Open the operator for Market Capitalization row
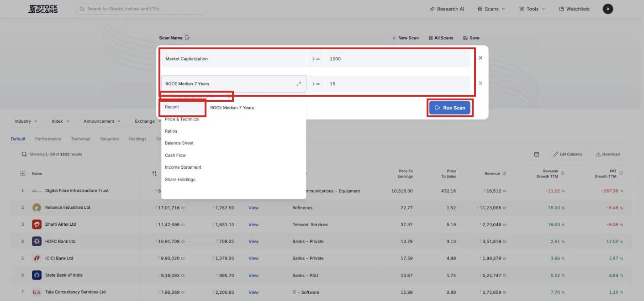 tap(316, 59)
